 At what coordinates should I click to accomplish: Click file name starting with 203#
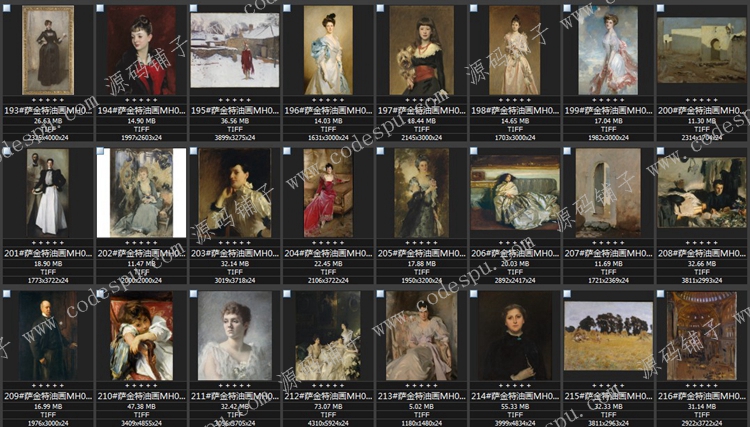pos(235,253)
